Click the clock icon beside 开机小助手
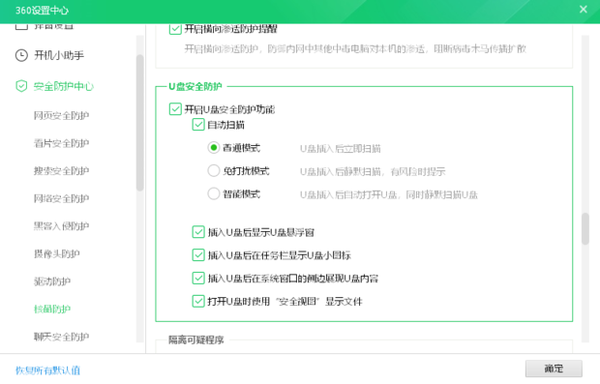The width and height of the screenshot is (600, 384). click(x=21, y=55)
